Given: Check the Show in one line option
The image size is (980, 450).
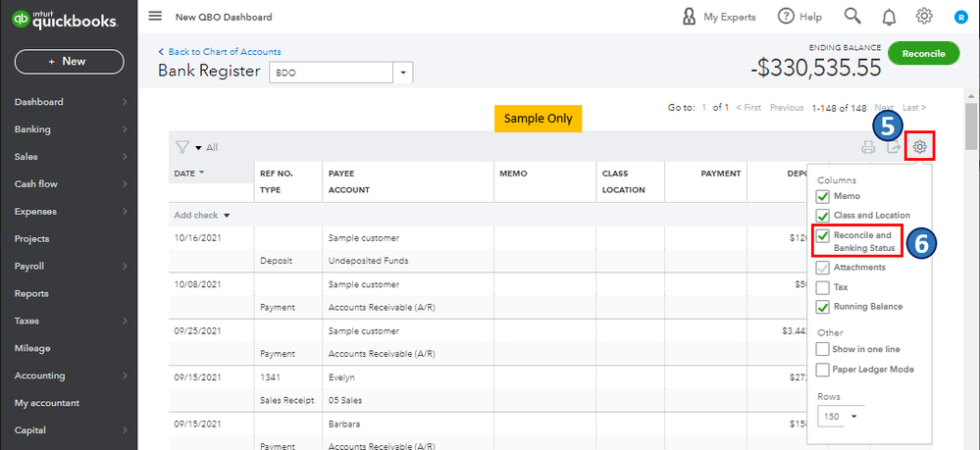Looking at the screenshot, I should pyautogui.click(x=824, y=349).
